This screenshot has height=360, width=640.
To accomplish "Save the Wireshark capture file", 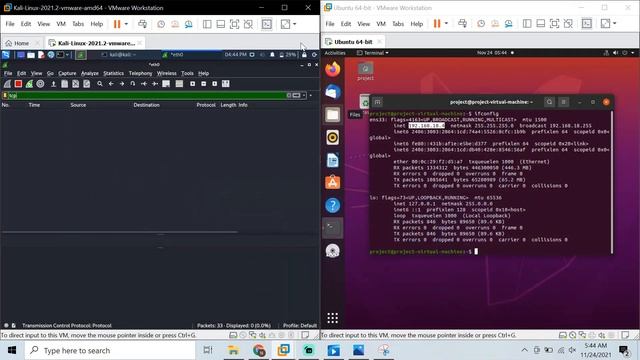I will point(64,84).
